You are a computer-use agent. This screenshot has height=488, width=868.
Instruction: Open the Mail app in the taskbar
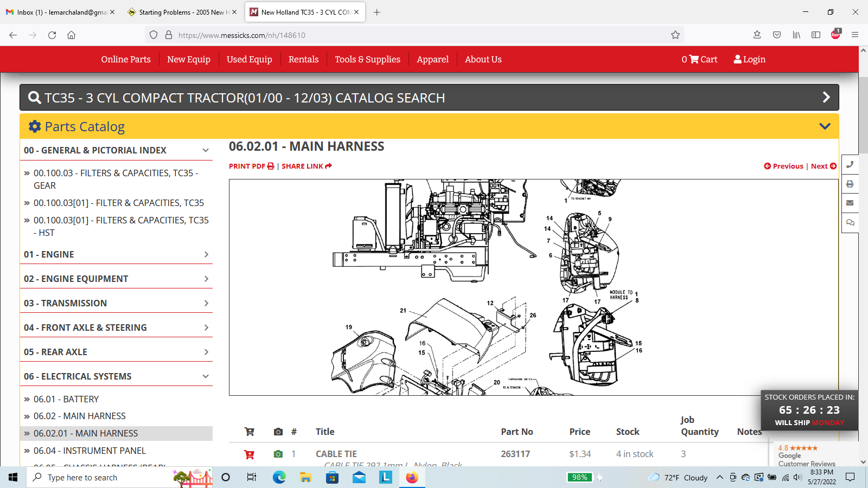pyautogui.click(x=359, y=477)
